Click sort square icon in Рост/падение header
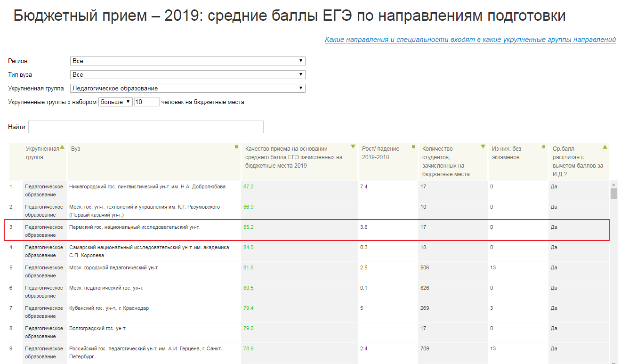Screen dimensions: 621x364 (x=413, y=147)
